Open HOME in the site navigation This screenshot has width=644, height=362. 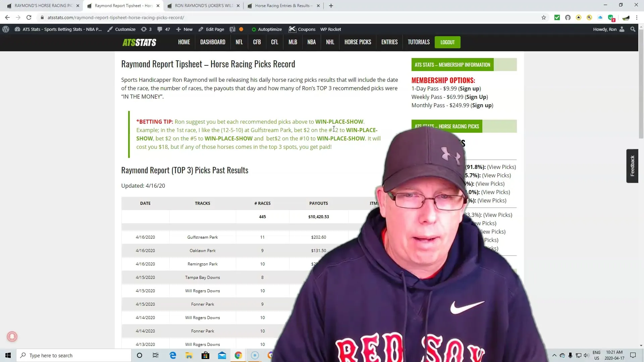[x=184, y=42]
